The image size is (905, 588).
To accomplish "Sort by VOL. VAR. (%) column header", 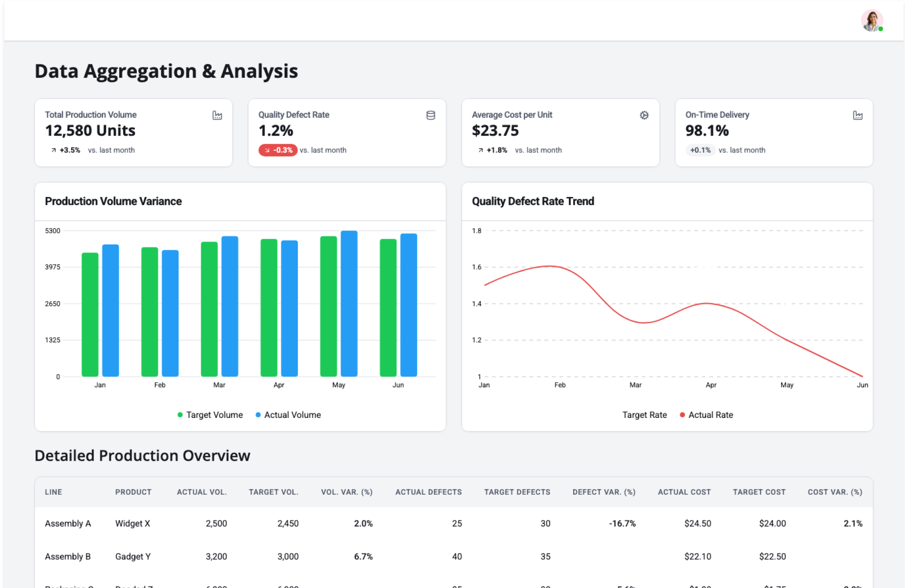I will pos(346,492).
